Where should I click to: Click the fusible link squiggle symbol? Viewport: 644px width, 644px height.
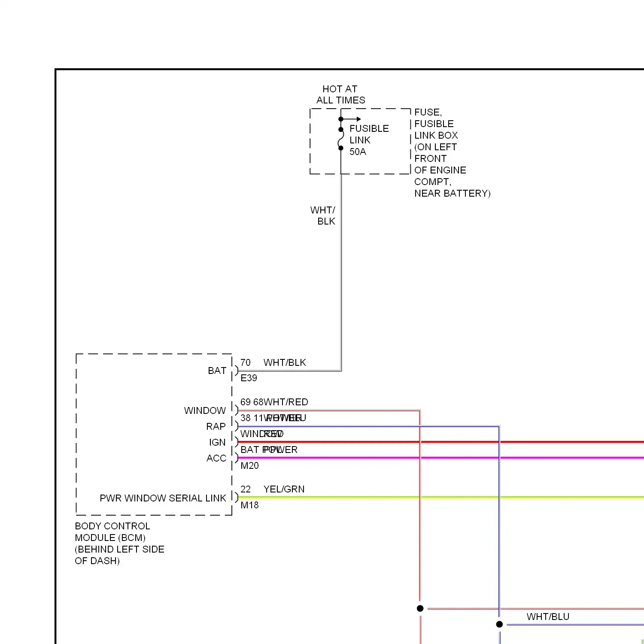tap(341, 139)
